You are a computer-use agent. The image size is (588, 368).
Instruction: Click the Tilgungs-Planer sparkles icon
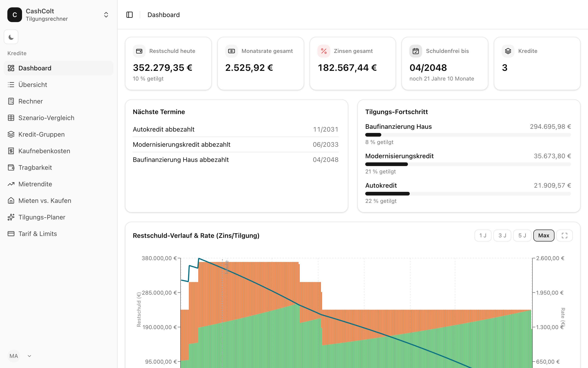pyautogui.click(x=11, y=217)
